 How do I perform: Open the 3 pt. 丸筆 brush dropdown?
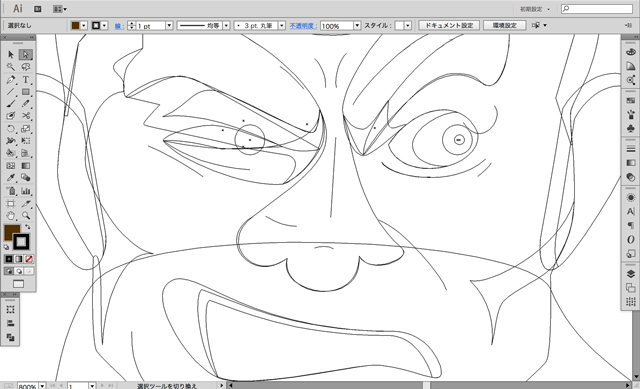(x=282, y=25)
